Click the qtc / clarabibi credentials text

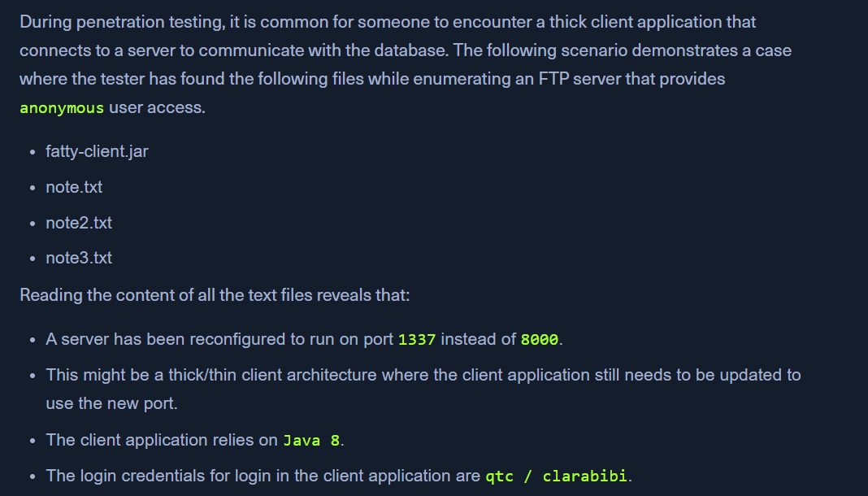click(x=557, y=476)
